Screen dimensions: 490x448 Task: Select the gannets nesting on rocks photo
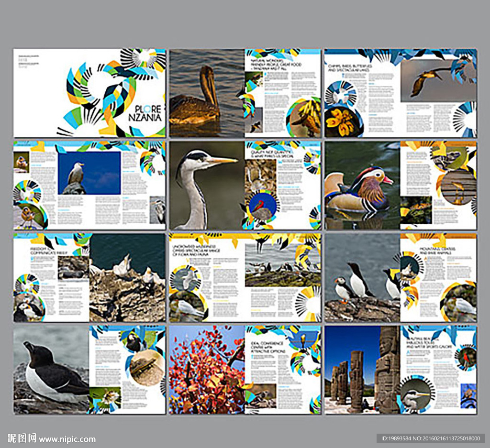pyautogui.click(x=127, y=277)
